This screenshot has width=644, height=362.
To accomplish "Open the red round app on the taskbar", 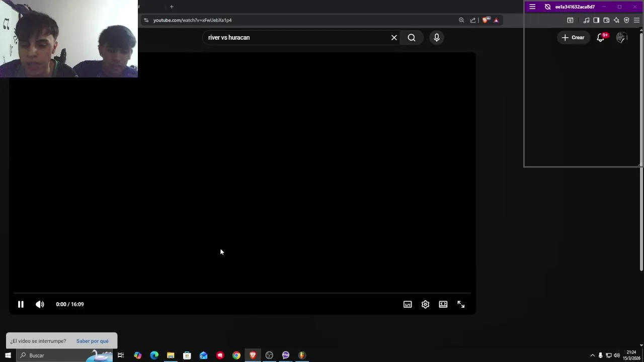I will (x=220, y=355).
